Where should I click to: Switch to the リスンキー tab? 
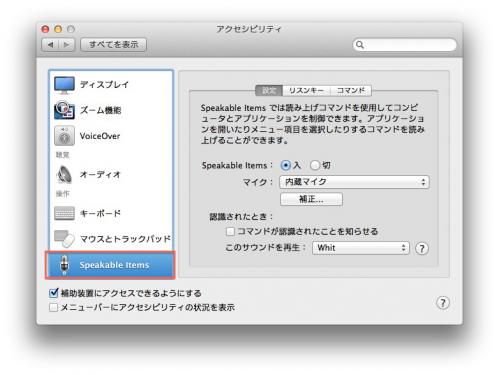306,90
